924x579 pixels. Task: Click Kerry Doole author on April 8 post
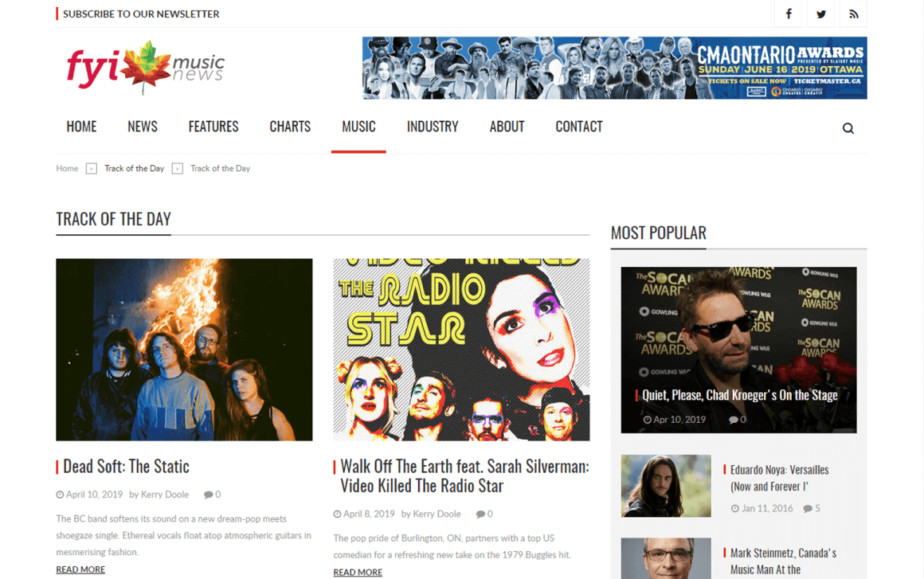coord(437,514)
